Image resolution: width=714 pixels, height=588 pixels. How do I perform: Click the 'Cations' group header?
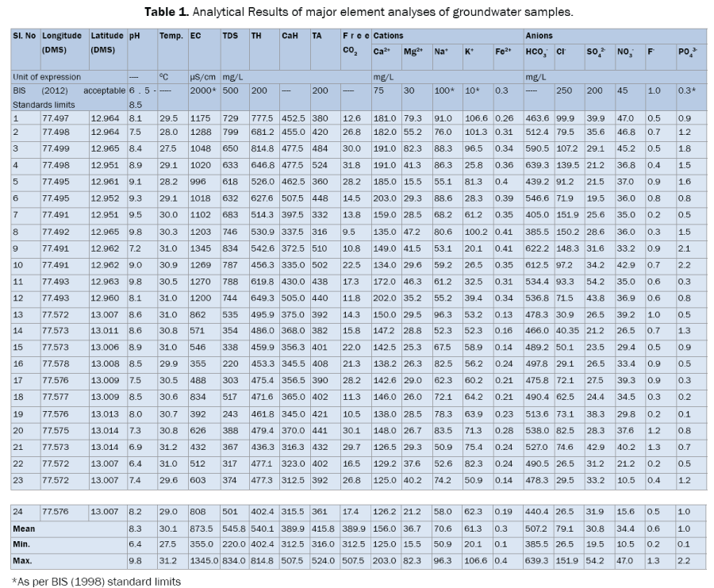[388, 37]
